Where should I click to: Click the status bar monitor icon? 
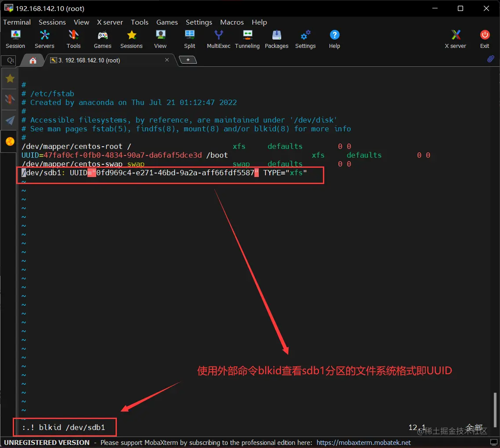tap(493, 442)
